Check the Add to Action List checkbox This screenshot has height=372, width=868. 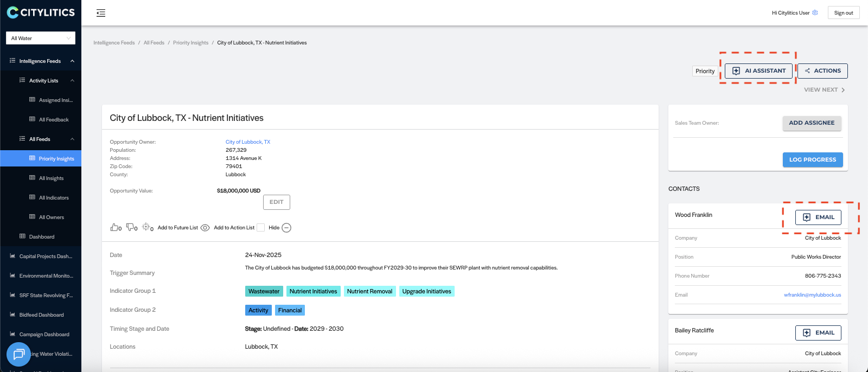tap(260, 228)
